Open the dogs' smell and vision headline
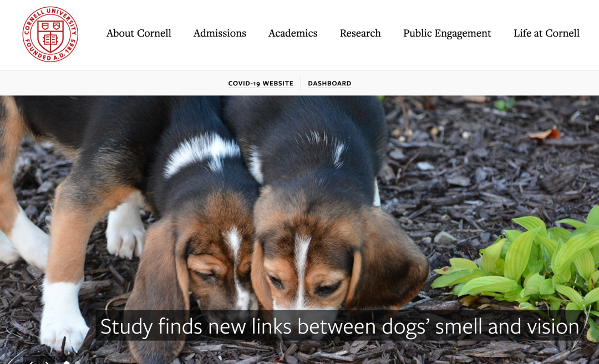 [x=339, y=327]
